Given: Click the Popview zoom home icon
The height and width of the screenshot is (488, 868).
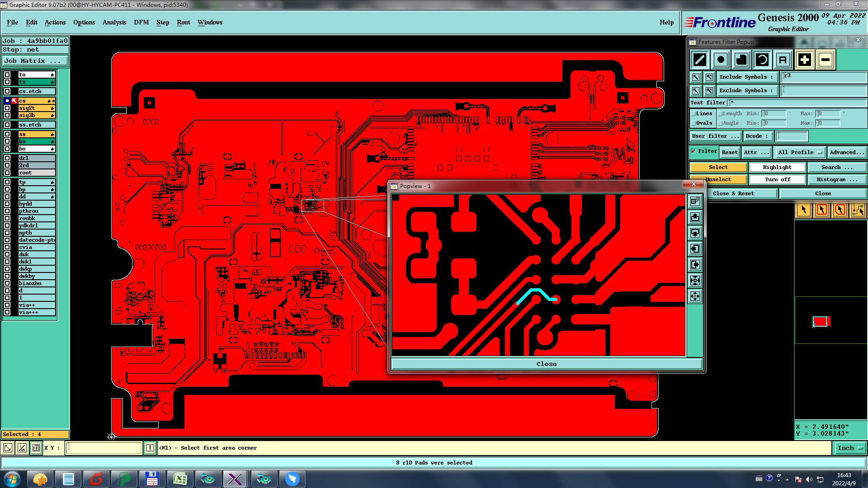Looking at the screenshot, I should [695, 201].
